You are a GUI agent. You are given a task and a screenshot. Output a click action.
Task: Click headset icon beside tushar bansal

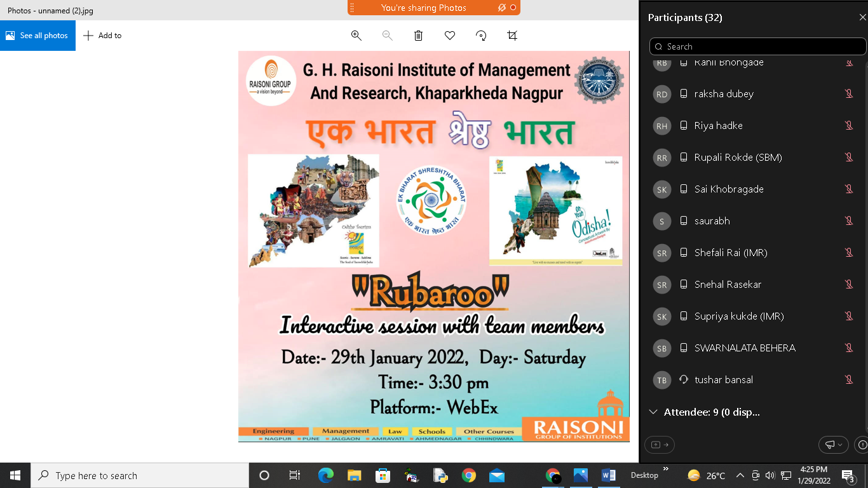[x=684, y=380]
